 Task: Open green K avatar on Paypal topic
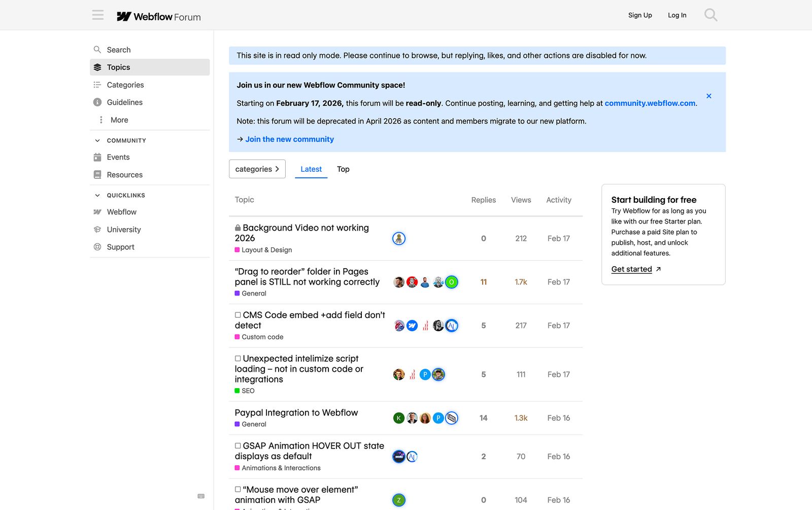point(399,418)
